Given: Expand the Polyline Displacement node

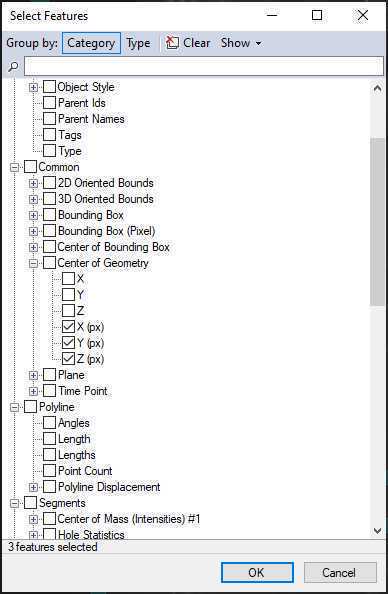Looking at the screenshot, I should 33,487.
